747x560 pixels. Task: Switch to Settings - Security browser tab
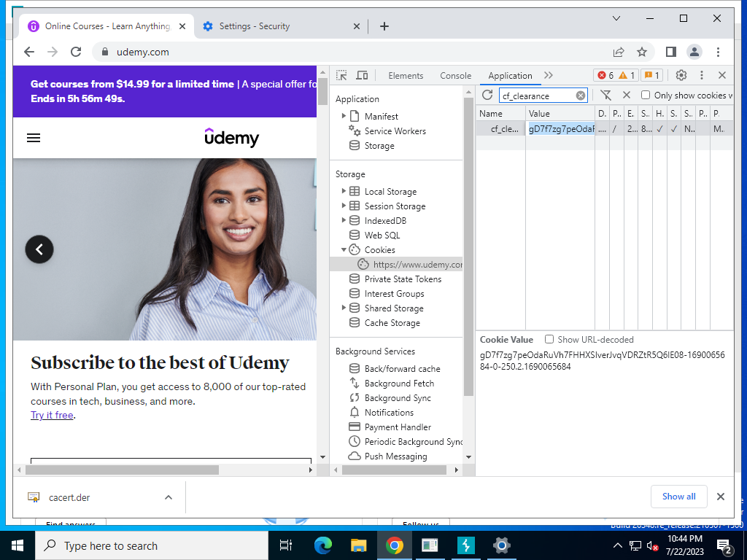[280, 26]
